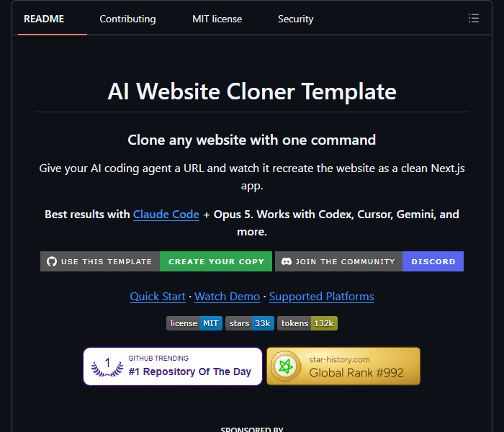Open the Watch Demo link
Viewport: 504px width, 432px height.
pyautogui.click(x=228, y=297)
